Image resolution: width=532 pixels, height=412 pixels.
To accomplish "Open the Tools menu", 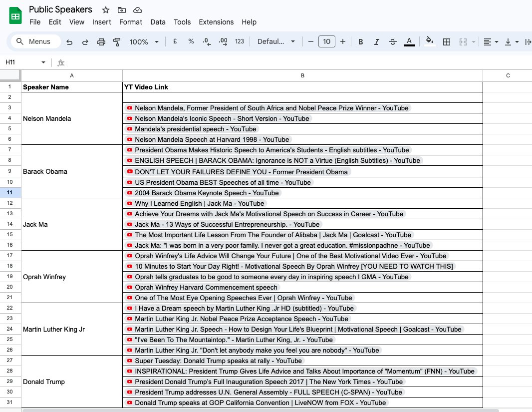I will 182,22.
